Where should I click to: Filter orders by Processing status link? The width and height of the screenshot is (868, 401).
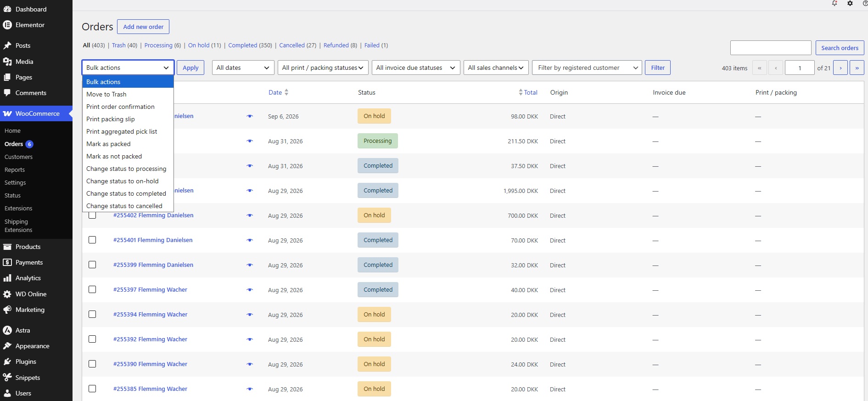click(x=158, y=45)
